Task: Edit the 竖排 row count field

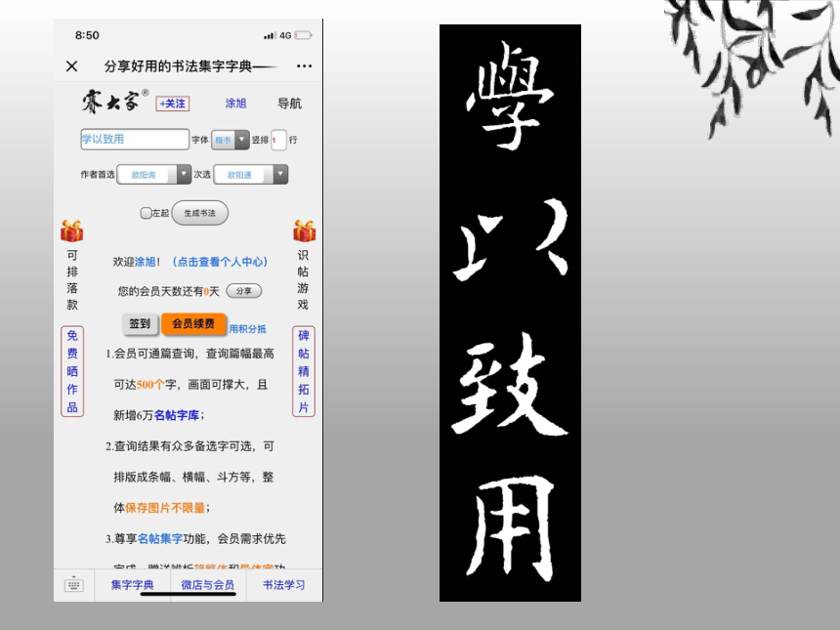Action: click(278, 140)
